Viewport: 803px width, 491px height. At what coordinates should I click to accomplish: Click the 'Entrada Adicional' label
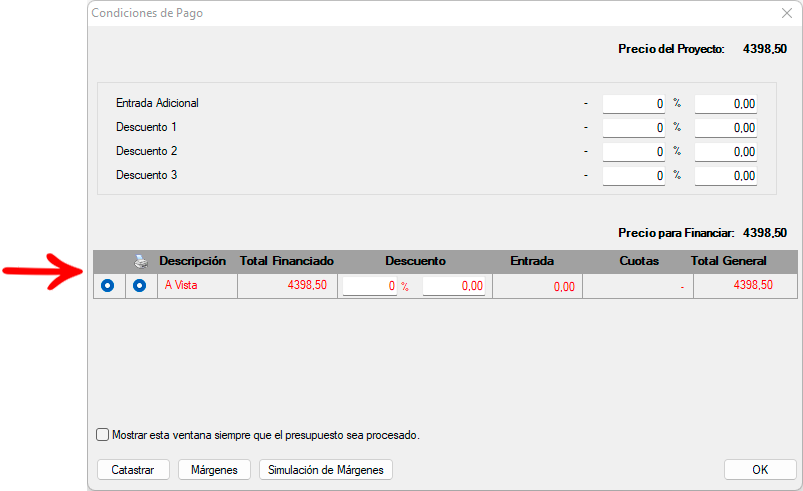pyautogui.click(x=157, y=103)
